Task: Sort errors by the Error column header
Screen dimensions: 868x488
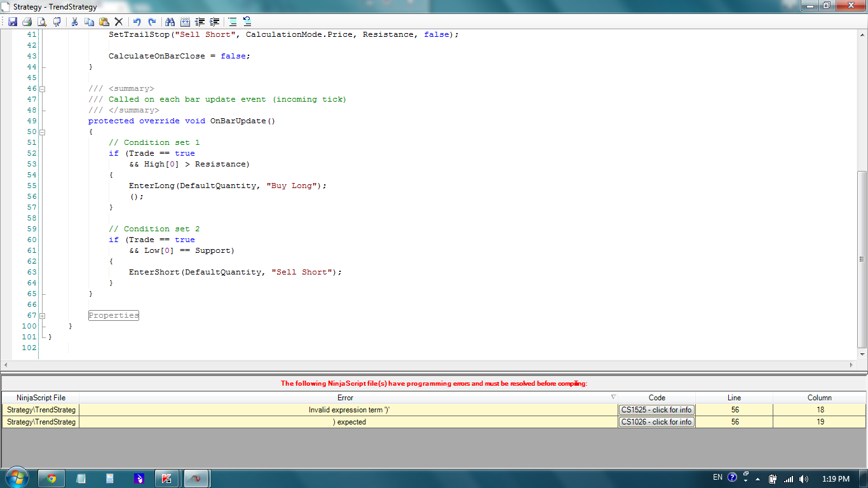Action: [x=348, y=398]
